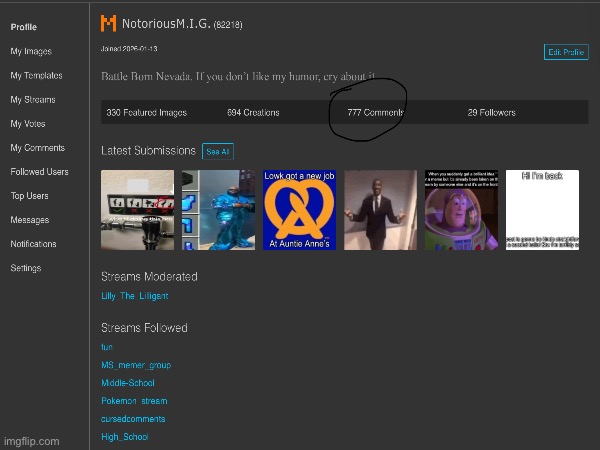
Task: Open 330 Featured Images stat
Action: [x=147, y=112]
